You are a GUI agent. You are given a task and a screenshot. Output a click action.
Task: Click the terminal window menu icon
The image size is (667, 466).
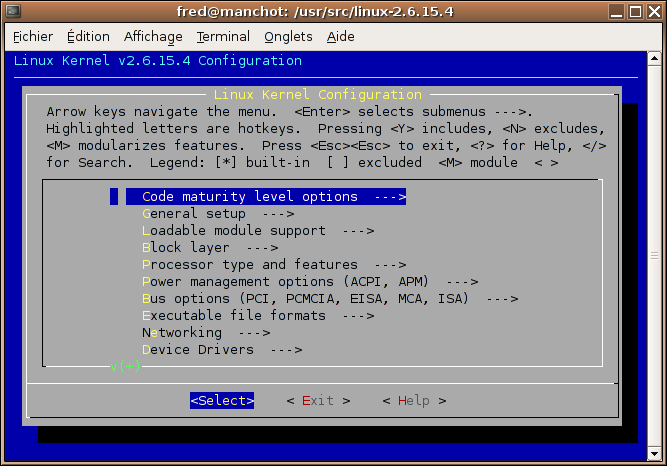tap(13, 11)
